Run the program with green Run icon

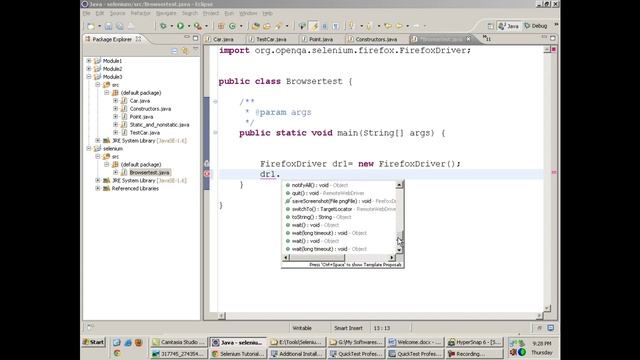coord(180,26)
